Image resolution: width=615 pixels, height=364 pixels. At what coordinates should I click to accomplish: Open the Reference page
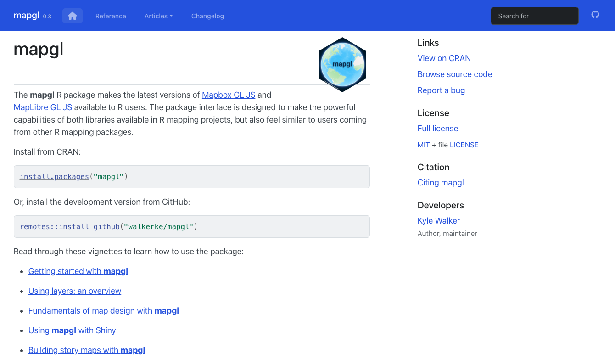111,16
